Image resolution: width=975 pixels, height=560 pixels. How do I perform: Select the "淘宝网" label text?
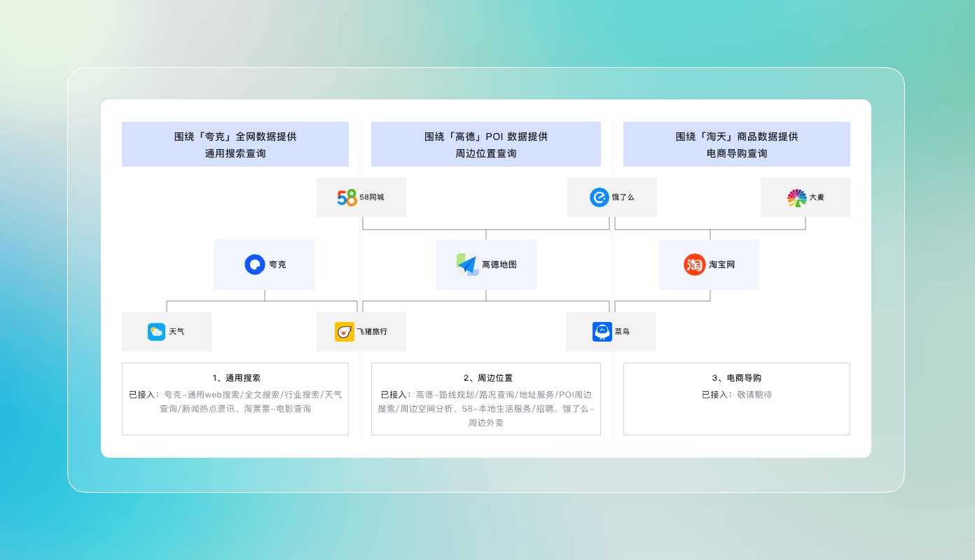[721, 265]
